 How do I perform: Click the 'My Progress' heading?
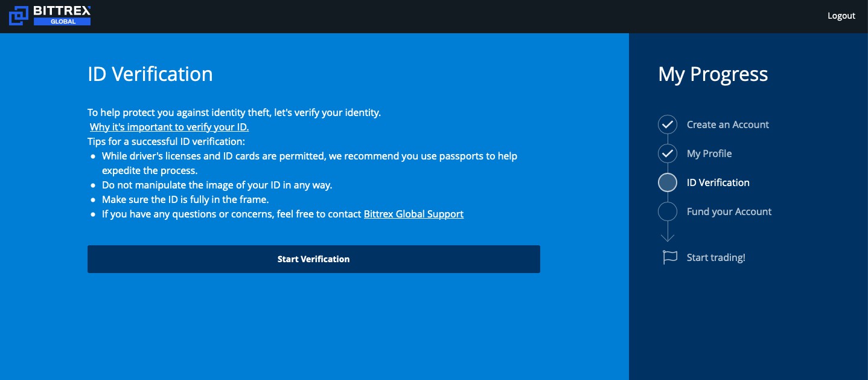tap(713, 74)
